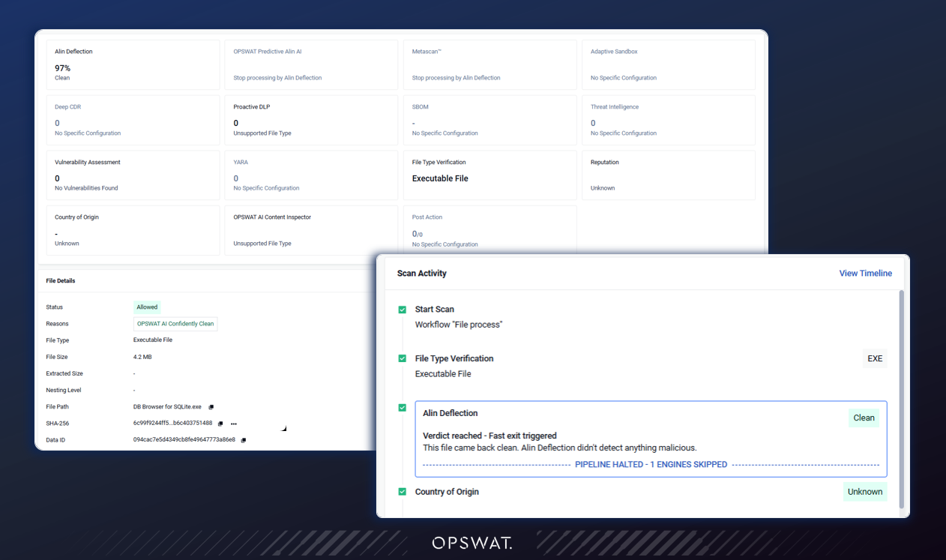Click the Allowed status badge
The height and width of the screenshot is (560, 946).
[x=147, y=307]
